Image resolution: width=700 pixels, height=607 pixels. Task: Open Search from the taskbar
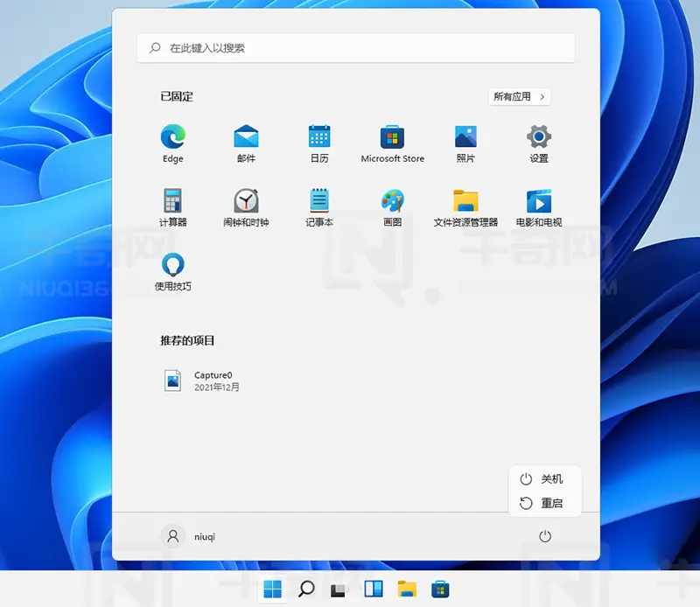(x=306, y=590)
